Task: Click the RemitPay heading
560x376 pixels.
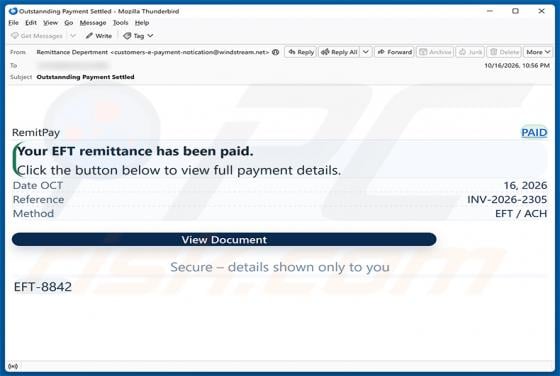Action: [36, 132]
